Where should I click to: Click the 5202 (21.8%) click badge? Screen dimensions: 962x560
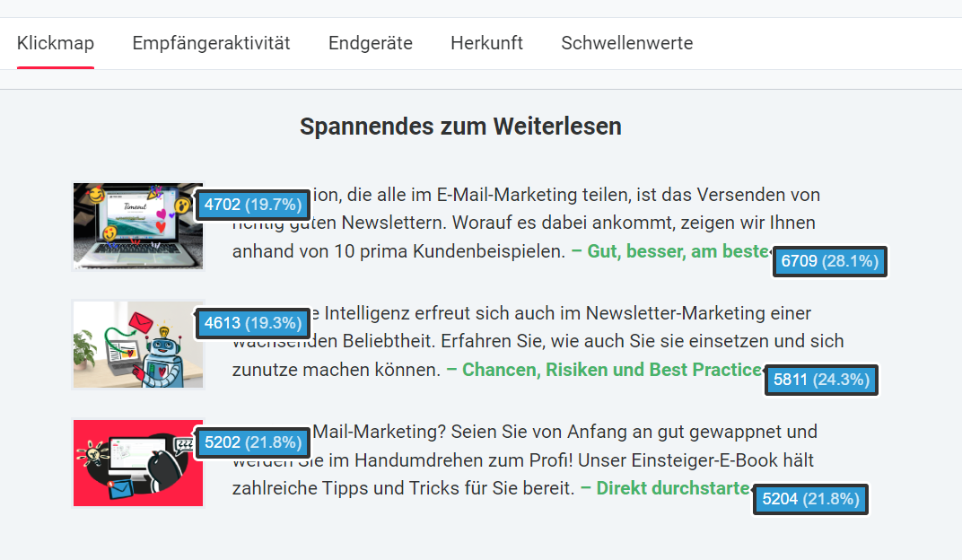pyautogui.click(x=252, y=442)
